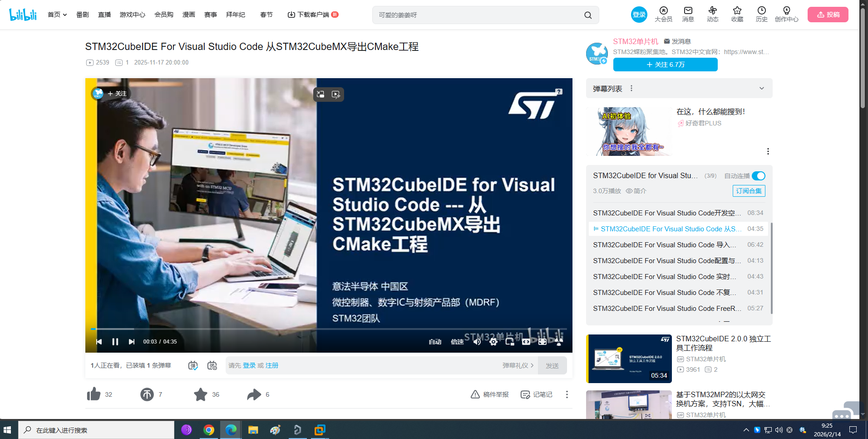868x439 pixels.
Task: Switch to widescreen theater mode
Action: [x=526, y=342]
